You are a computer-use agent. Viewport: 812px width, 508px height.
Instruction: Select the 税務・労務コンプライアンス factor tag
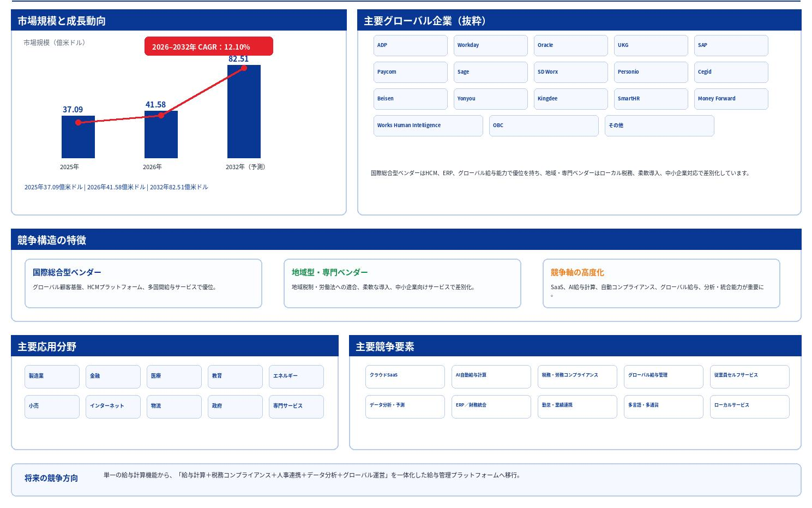pos(578,376)
